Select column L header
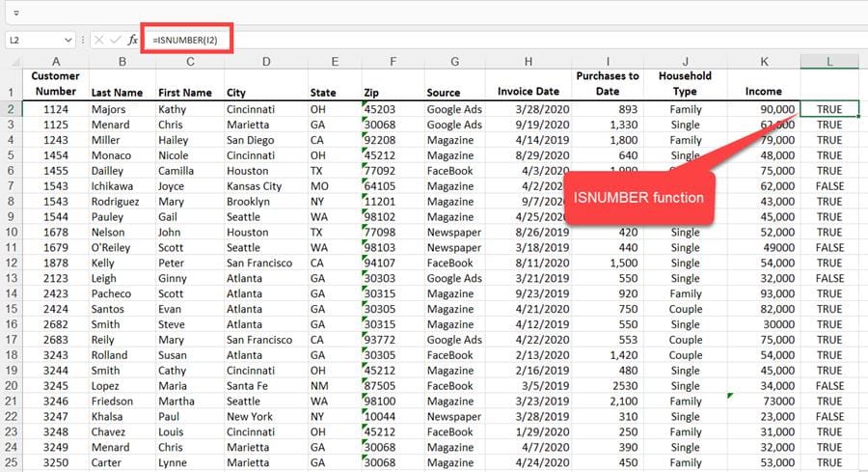This screenshot has height=472, width=868. pos(828,62)
